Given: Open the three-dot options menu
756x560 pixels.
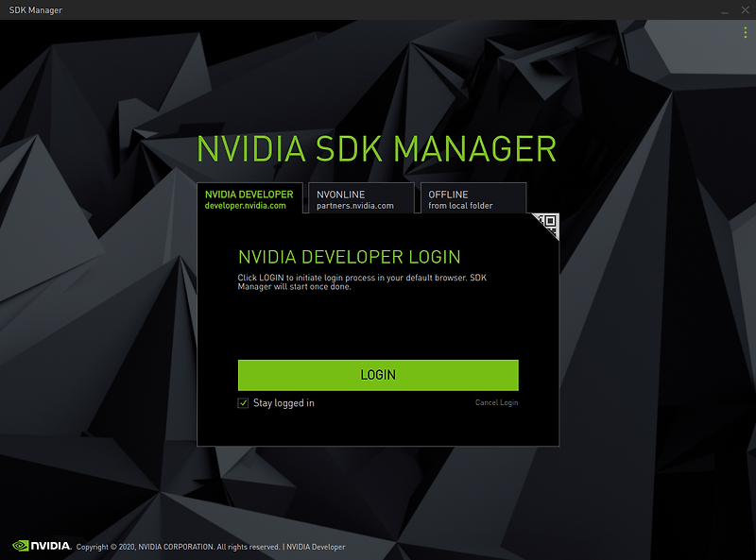Looking at the screenshot, I should coord(745,31).
